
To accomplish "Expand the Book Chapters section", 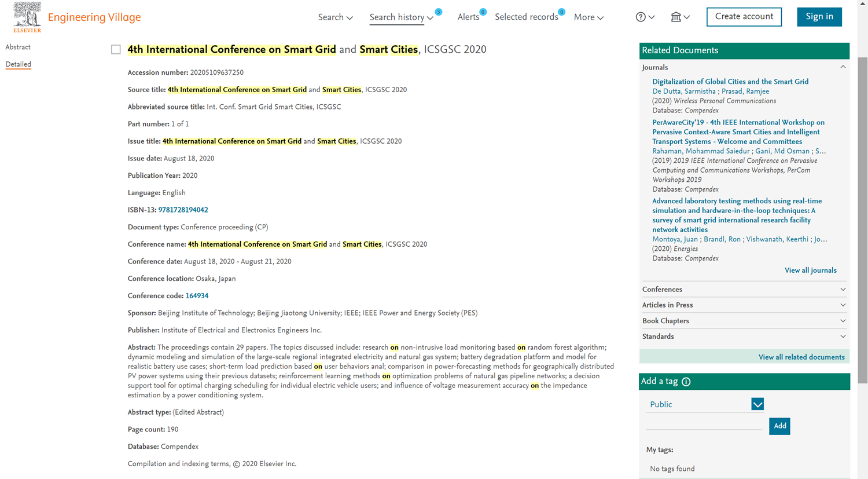I will pyautogui.click(x=744, y=321).
